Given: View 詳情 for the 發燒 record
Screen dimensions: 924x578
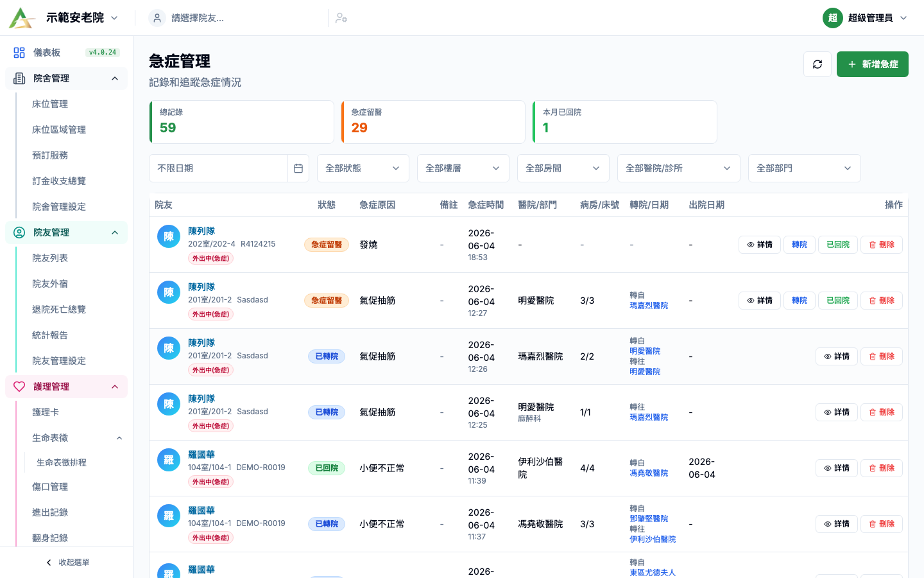Looking at the screenshot, I should coord(760,245).
